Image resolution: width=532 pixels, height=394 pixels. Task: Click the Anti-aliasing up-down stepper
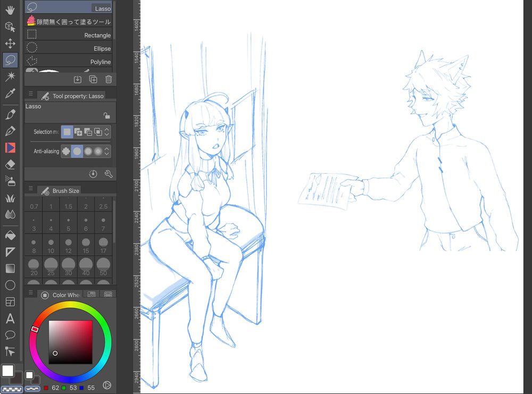[107, 151]
